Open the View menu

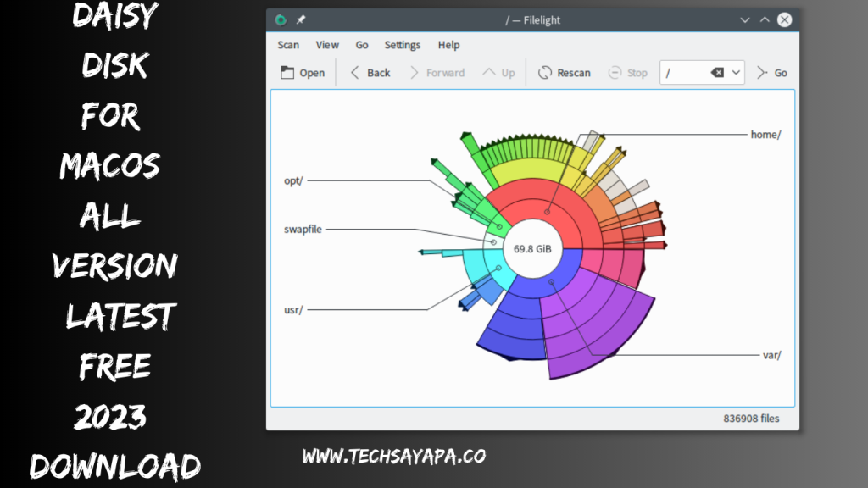point(327,45)
